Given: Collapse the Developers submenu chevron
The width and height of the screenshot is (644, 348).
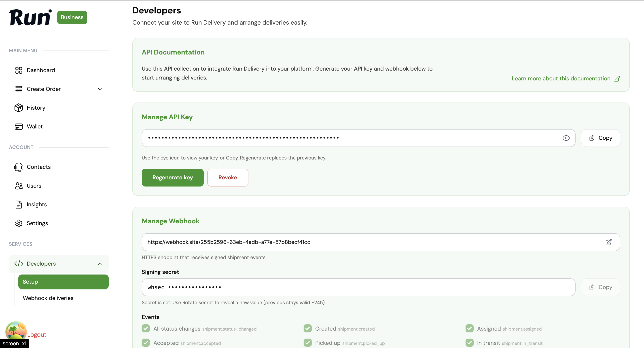Looking at the screenshot, I should (100, 264).
